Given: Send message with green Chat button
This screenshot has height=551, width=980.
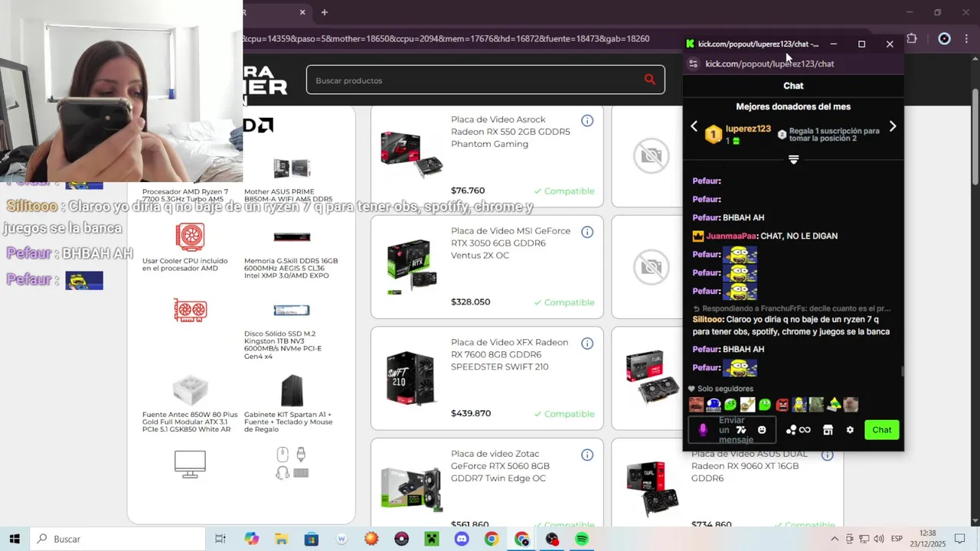Looking at the screenshot, I should (881, 430).
